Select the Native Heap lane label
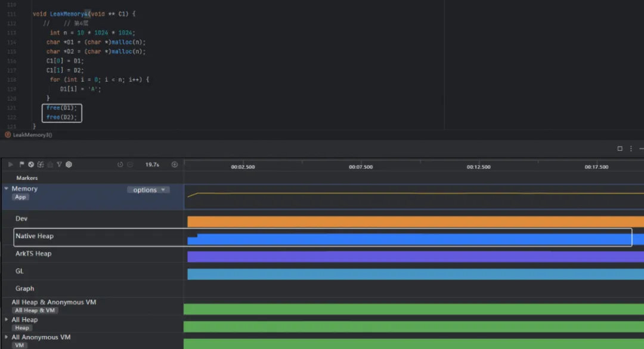 [x=35, y=236]
